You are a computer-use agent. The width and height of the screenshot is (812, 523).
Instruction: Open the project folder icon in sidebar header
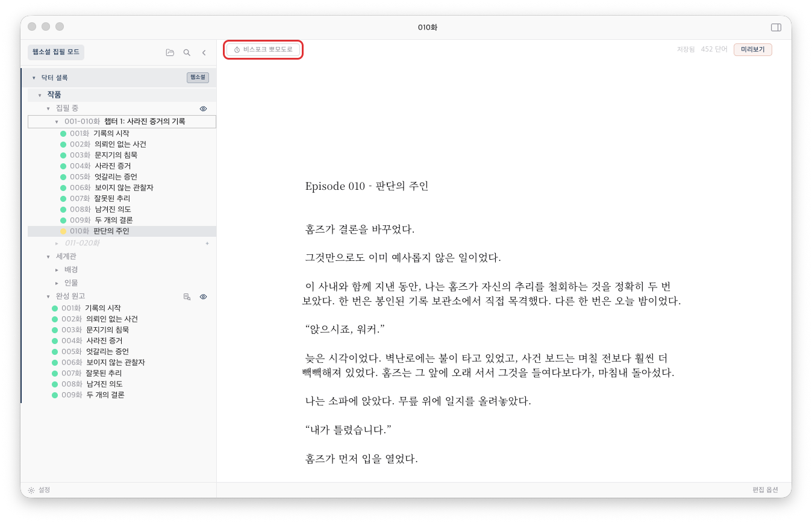coord(170,52)
